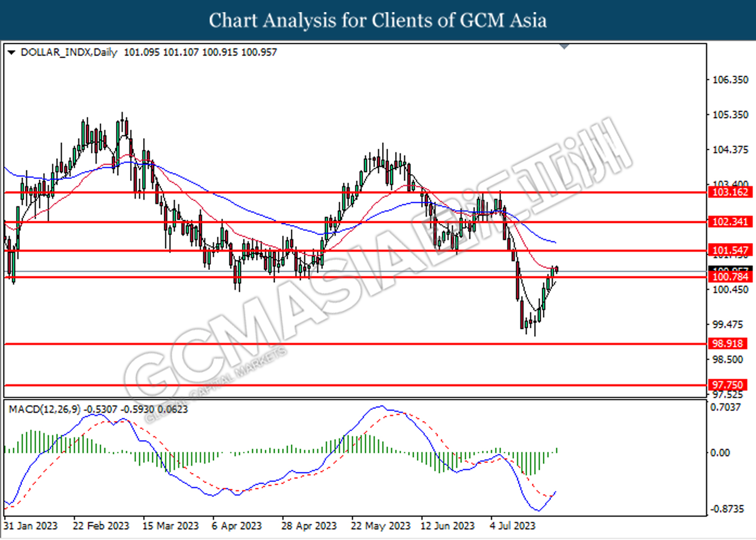This screenshot has height=540, width=756.
Task: Click the 12 Jun 2023 date label
Action: tap(448, 526)
